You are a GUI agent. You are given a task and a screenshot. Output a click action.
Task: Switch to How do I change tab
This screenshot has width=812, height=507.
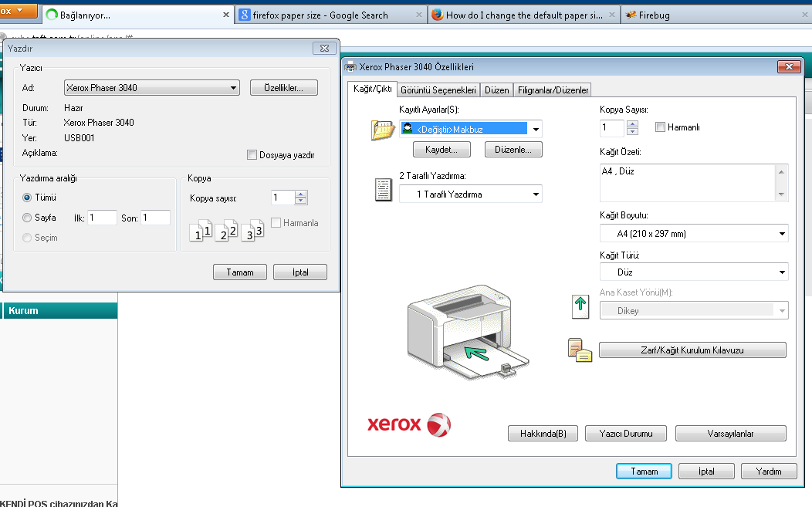coord(524,15)
